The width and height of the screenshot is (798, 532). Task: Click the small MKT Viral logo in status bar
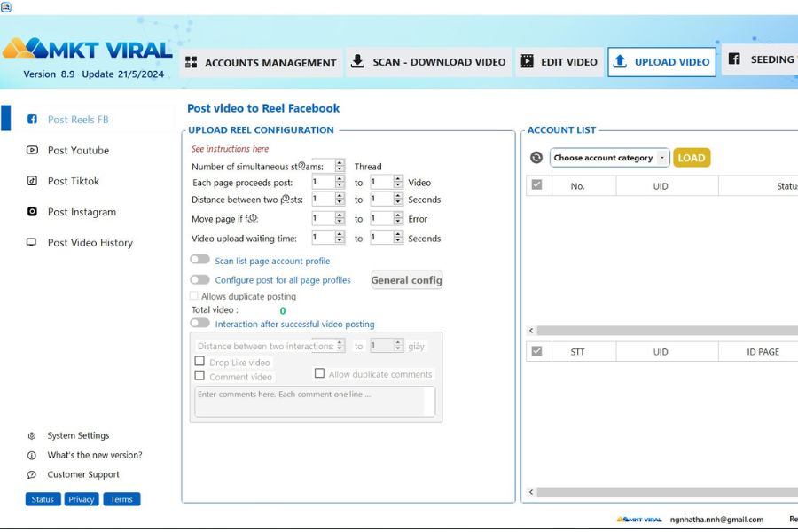coord(639,520)
